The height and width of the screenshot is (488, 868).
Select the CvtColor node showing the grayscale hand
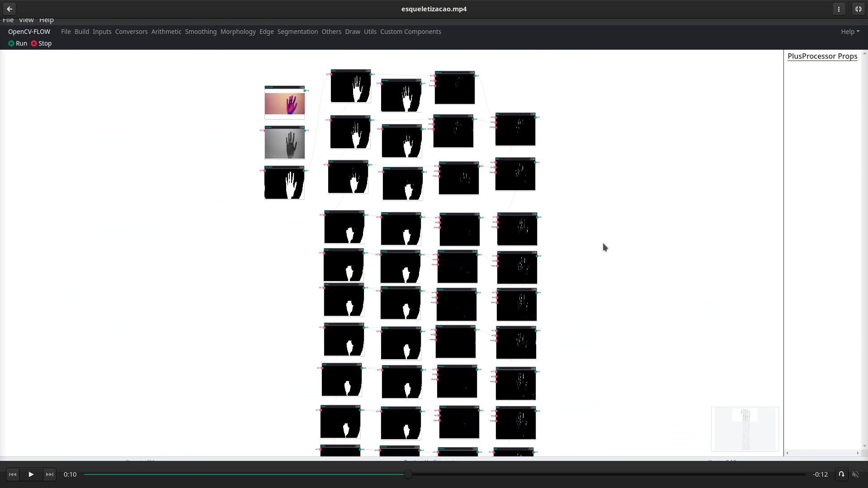[285, 143]
